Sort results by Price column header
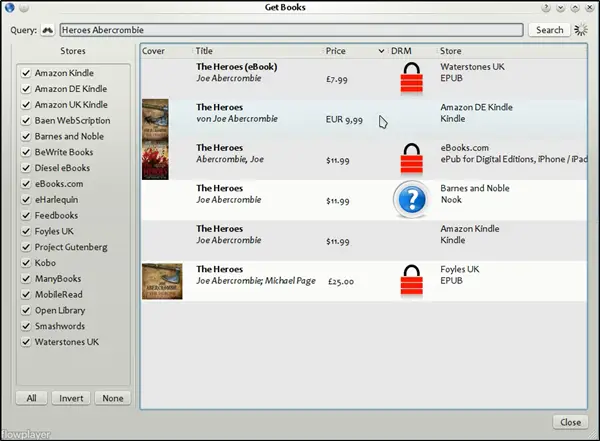The image size is (600, 441). pos(336,51)
